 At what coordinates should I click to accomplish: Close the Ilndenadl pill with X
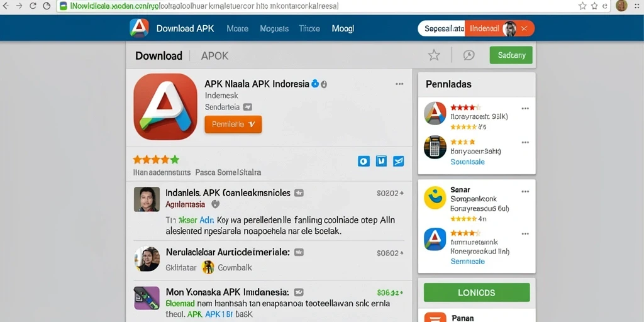point(524,28)
